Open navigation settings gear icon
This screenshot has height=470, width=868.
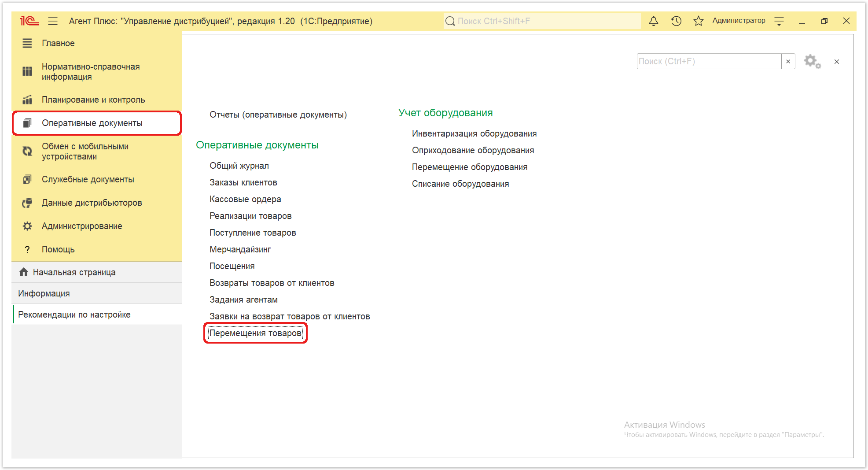click(x=812, y=62)
